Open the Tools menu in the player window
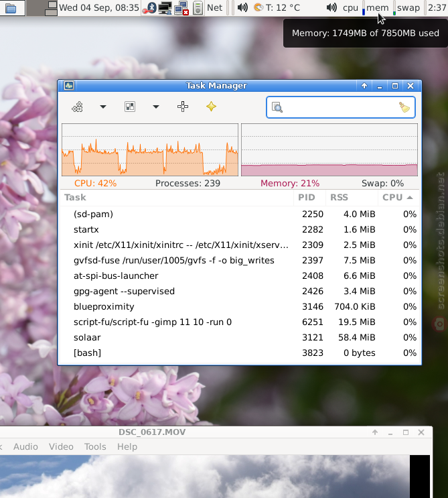448x498 pixels. pyautogui.click(x=95, y=446)
